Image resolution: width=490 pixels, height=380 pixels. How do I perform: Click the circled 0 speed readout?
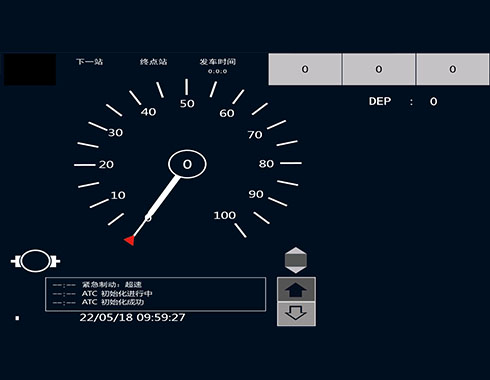pyautogui.click(x=187, y=164)
